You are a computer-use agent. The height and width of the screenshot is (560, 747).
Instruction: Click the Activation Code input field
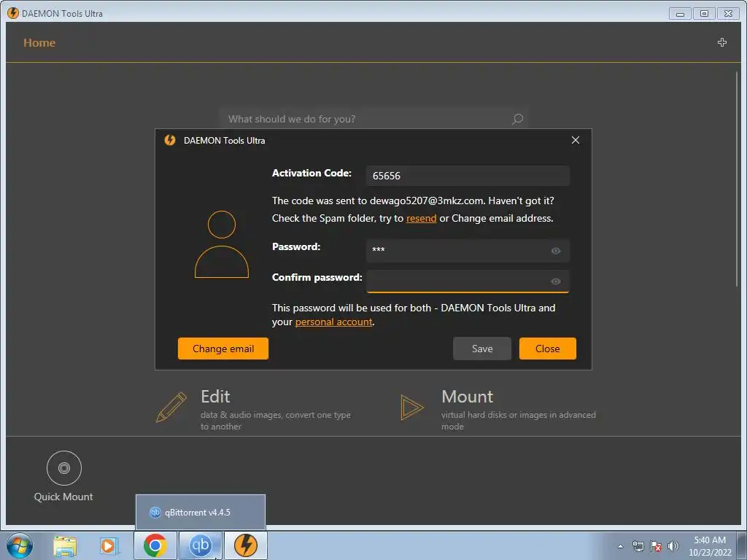coord(468,176)
